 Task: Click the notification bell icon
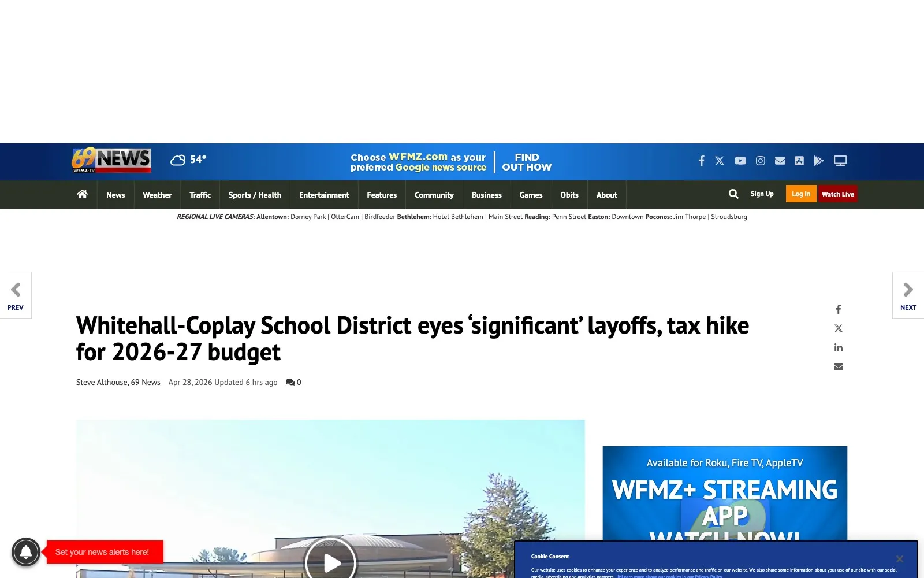click(26, 552)
